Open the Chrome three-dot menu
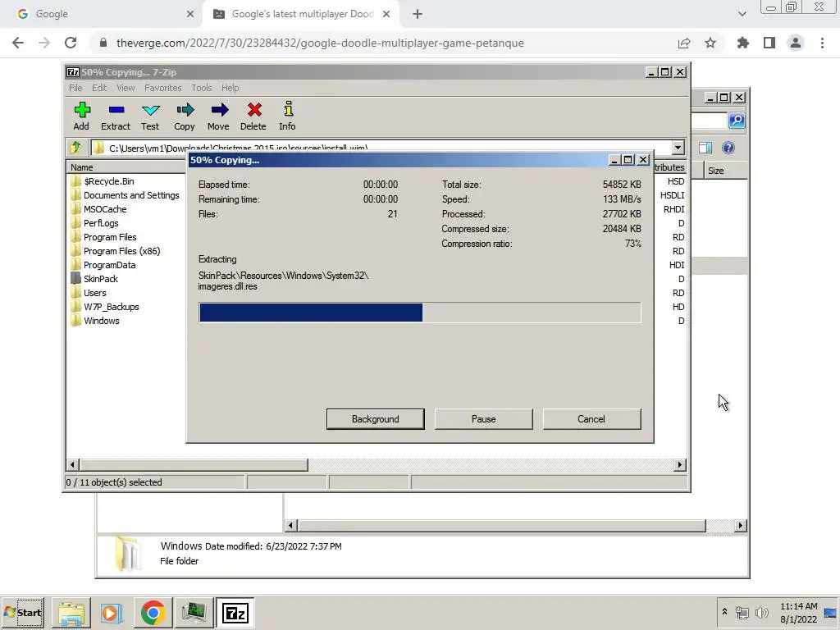Viewport: 840px width, 630px height. tap(822, 43)
